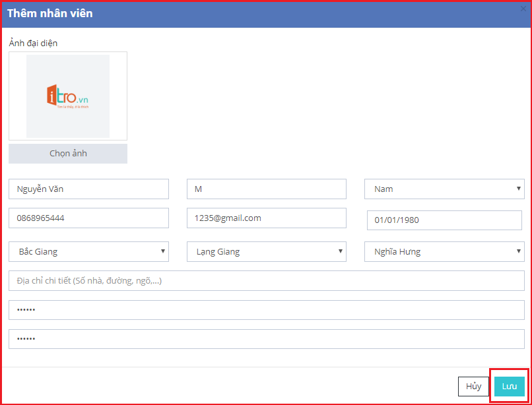Click the arrow on the Lạng Giang dropdown
This screenshot has height=405, width=532.
point(341,251)
